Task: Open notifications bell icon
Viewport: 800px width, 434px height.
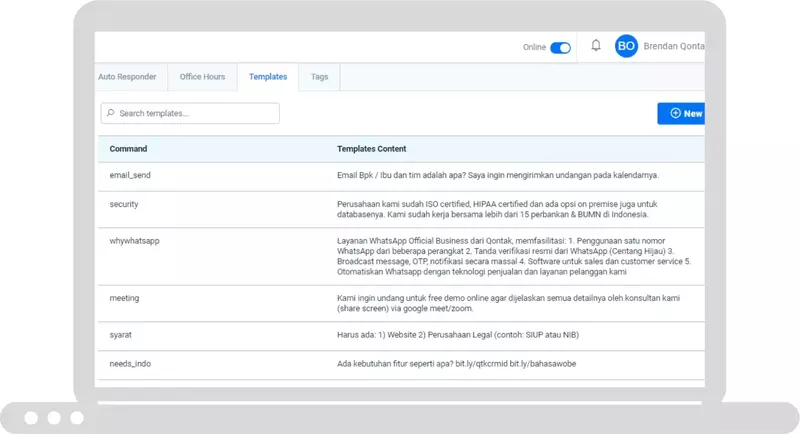Action: click(x=596, y=46)
